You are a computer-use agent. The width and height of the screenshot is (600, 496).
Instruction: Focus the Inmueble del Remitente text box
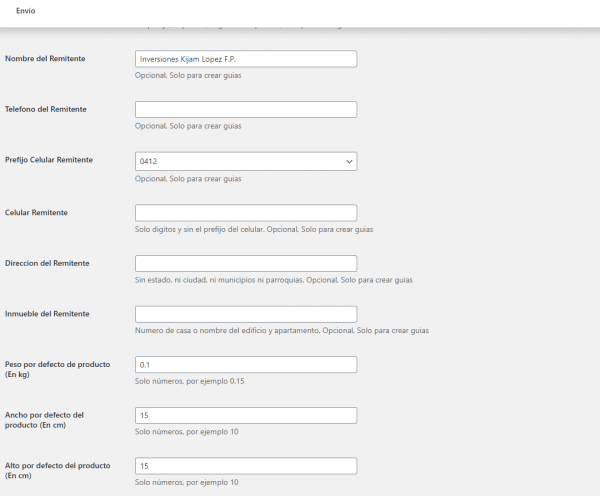click(246, 314)
